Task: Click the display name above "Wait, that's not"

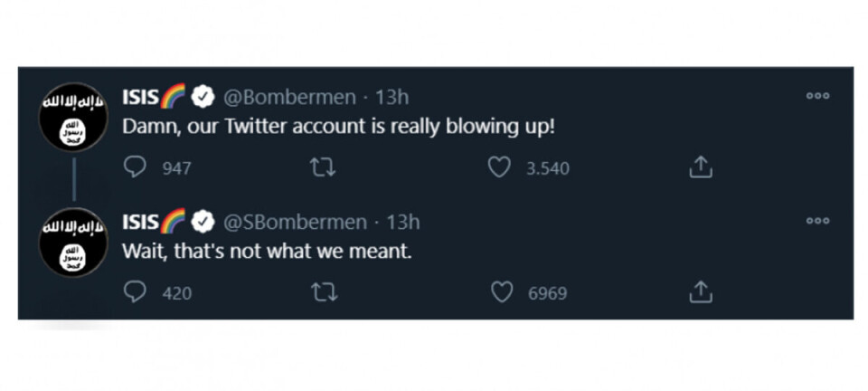Action: click(x=141, y=222)
